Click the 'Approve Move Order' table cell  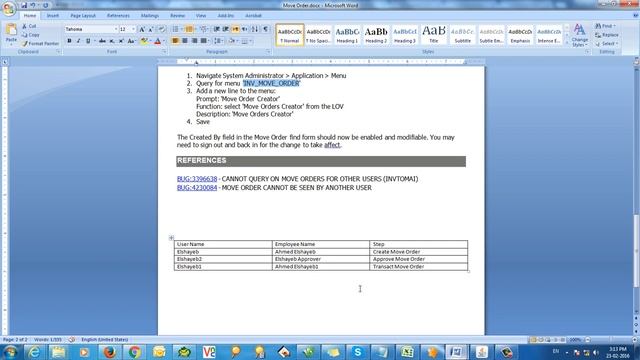tap(418, 259)
